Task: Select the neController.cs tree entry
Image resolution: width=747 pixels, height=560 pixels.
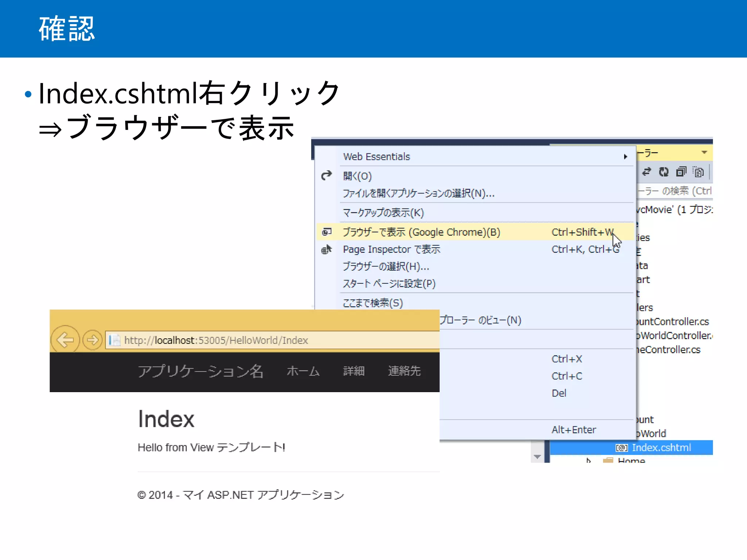Action: click(669, 350)
